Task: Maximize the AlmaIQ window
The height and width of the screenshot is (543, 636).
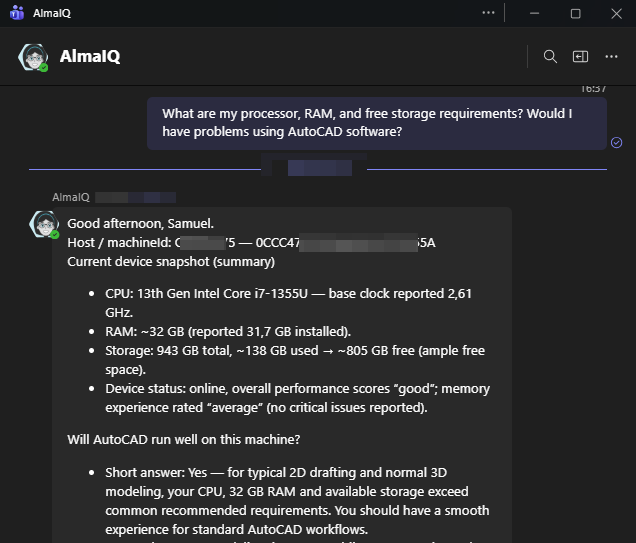Action: 575,13
